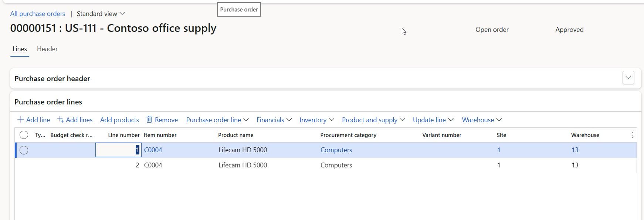Expand the Purchase order header section
This screenshot has height=220, width=644.
[x=628, y=78]
